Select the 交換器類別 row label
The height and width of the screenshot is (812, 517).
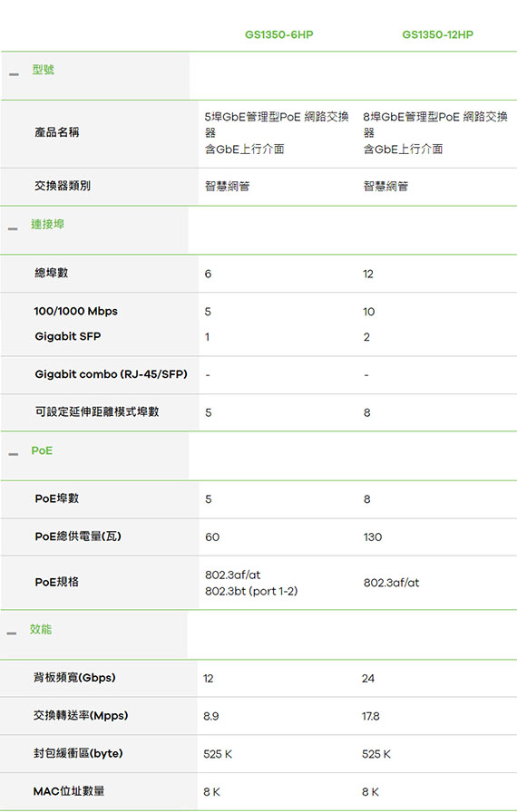63,186
